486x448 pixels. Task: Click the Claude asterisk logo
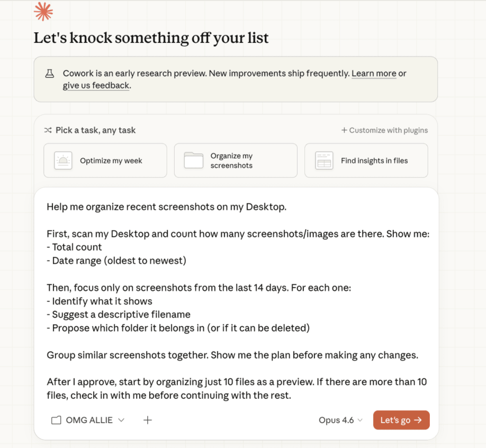[43, 11]
